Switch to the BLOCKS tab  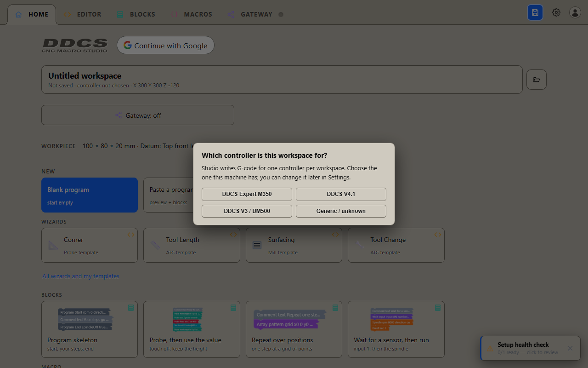[136, 14]
